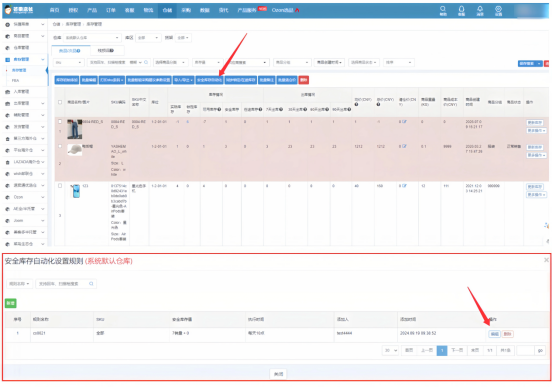
Task: Click the blue phone case thumbnail
Action: point(75,191)
